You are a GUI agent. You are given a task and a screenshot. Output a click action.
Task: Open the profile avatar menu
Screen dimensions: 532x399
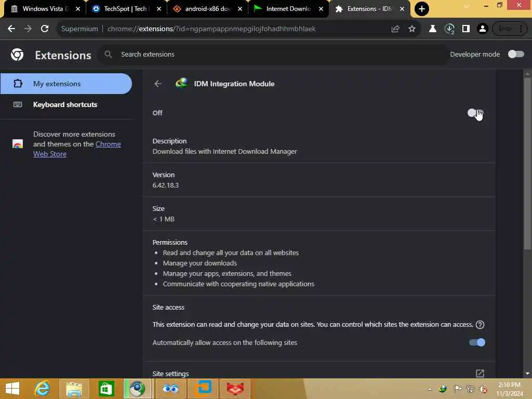483,29
